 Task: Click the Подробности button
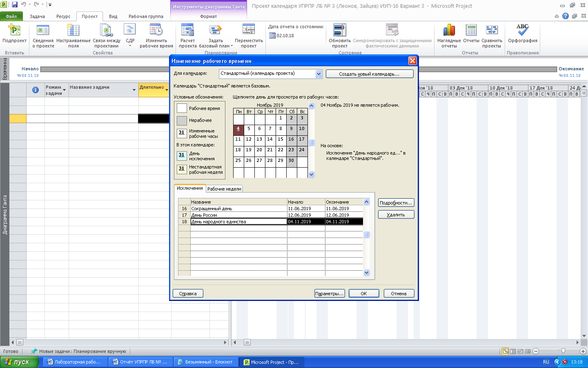click(x=396, y=203)
